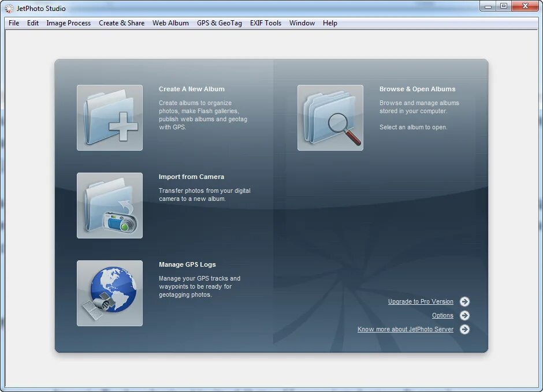
Task: Click 'Manage your GPS tracks and waypoints' description
Action: [199, 286]
